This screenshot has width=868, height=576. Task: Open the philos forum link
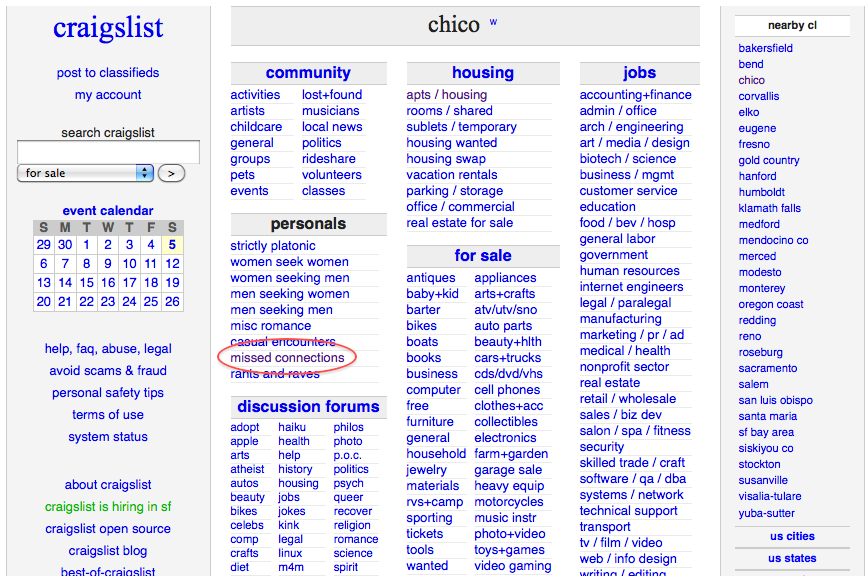(x=349, y=427)
